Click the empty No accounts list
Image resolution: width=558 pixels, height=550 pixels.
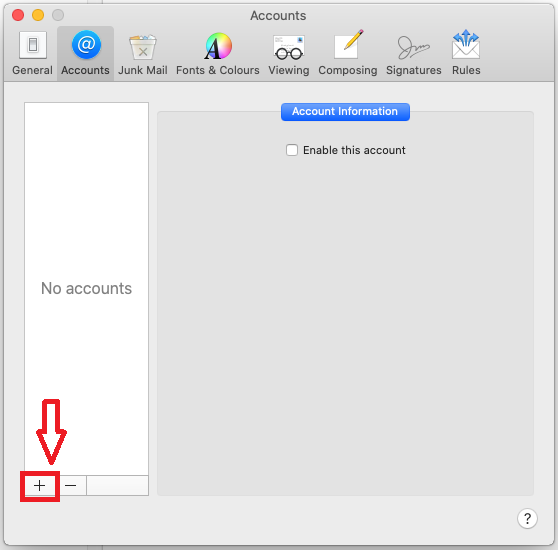tap(86, 289)
